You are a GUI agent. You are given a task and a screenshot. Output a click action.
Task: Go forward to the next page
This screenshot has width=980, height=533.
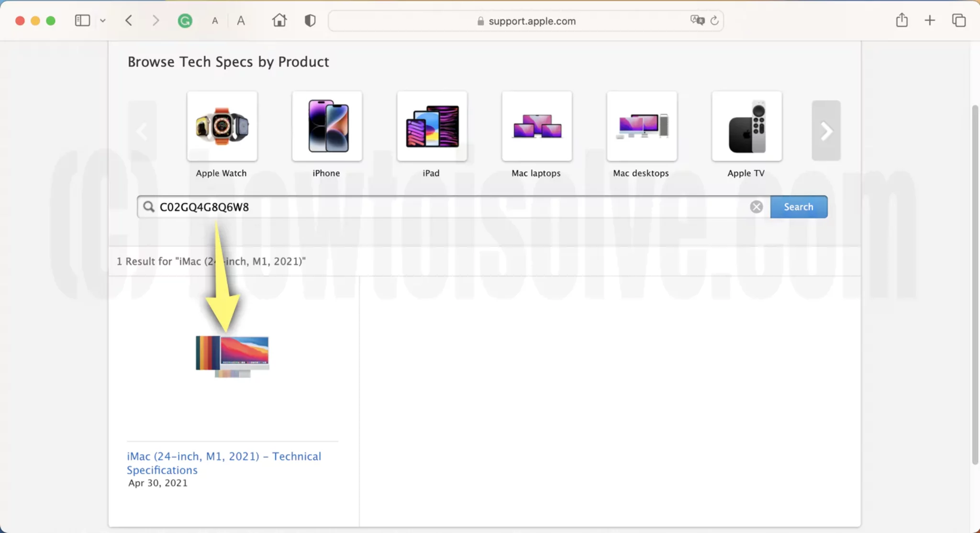156,21
